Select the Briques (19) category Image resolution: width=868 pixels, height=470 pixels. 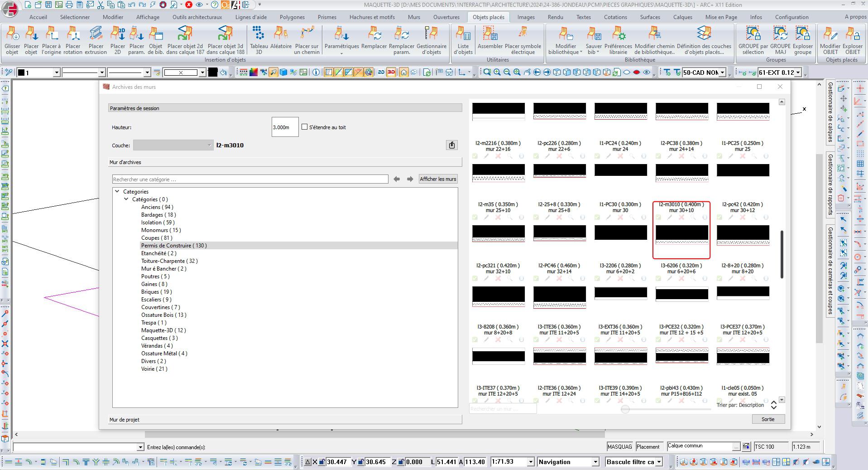pyautogui.click(x=156, y=292)
